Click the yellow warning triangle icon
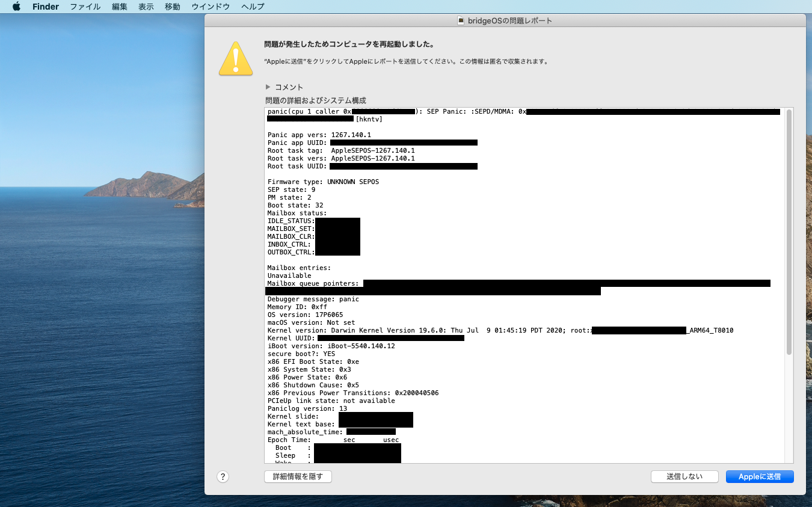 coord(235,59)
